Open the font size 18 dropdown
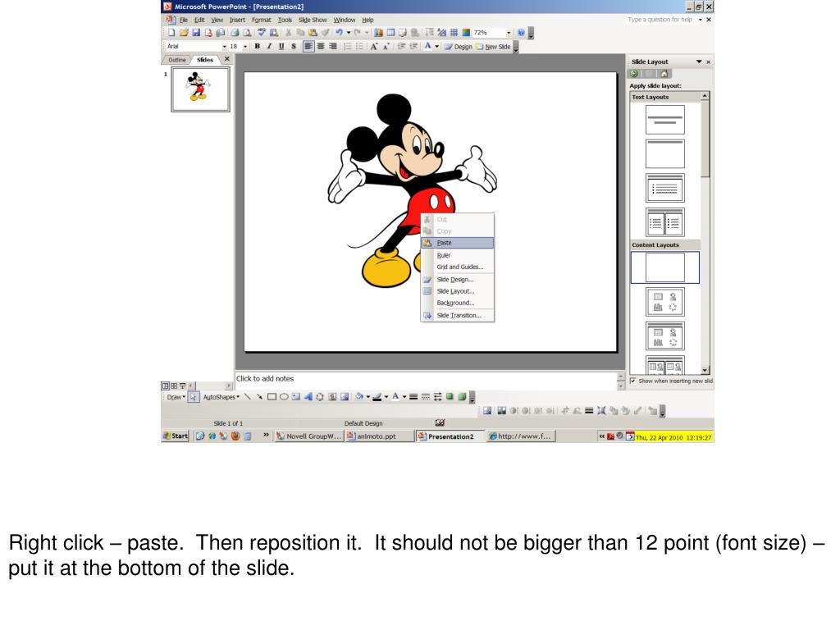The width and height of the screenshot is (840, 630). point(245,47)
